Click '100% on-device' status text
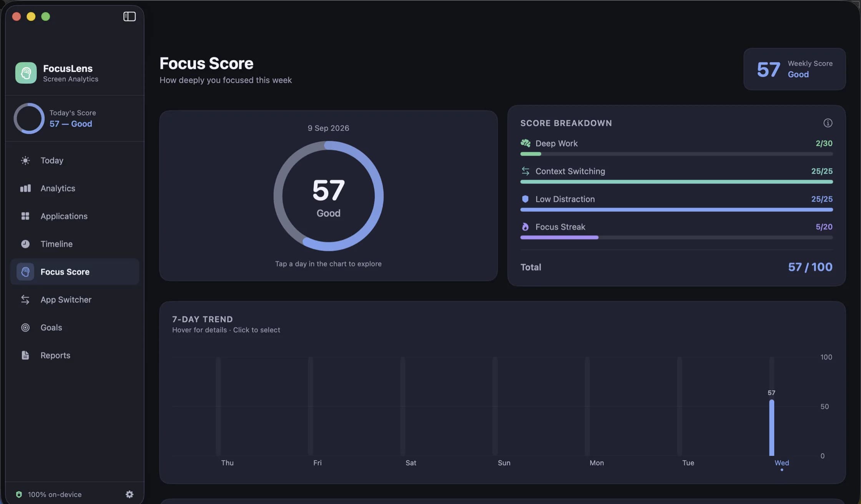The image size is (861, 504). (55, 494)
